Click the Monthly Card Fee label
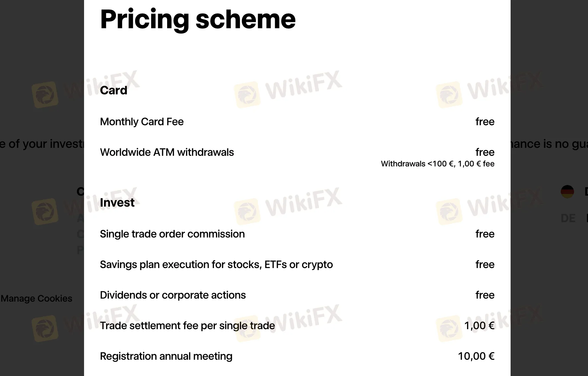Screen dimensions: 588x376 click(x=142, y=122)
